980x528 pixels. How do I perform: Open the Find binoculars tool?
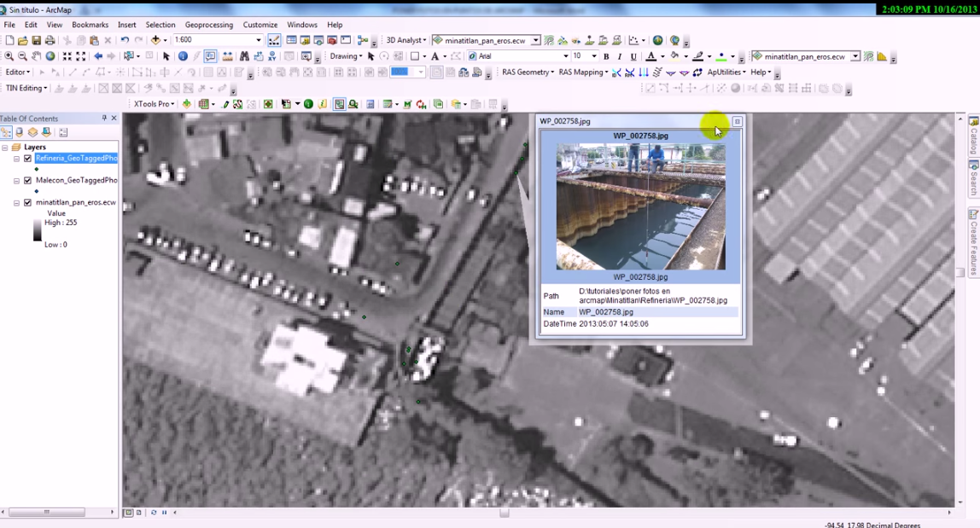pos(244,56)
